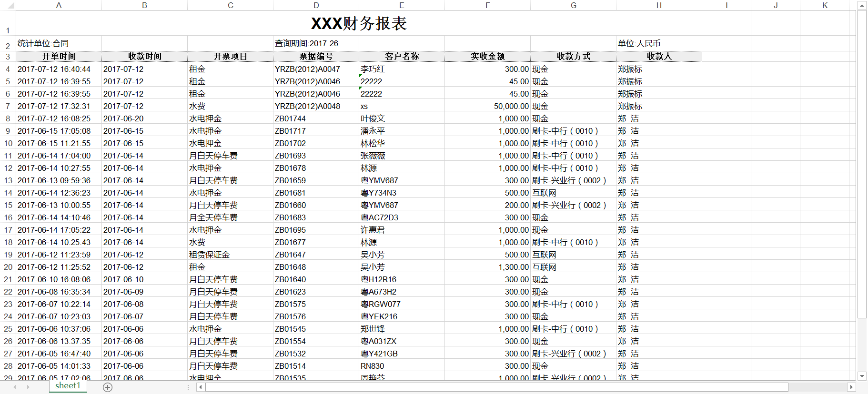Select column A header

(x=59, y=5)
